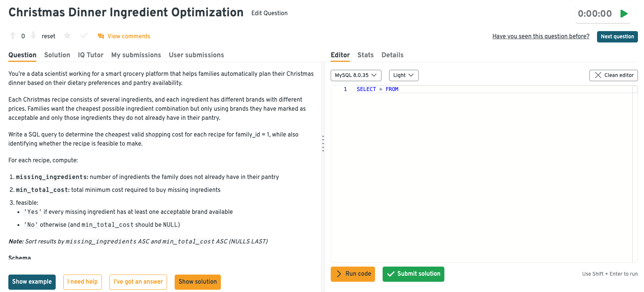Click the Show example button
Screen dimensions: 644x292
coord(32,282)
